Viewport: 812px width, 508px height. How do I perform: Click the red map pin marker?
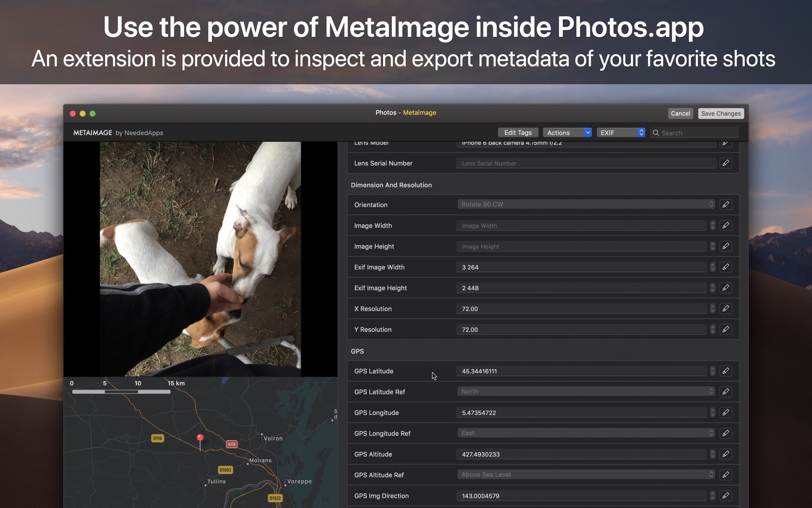tap(200, 437)
